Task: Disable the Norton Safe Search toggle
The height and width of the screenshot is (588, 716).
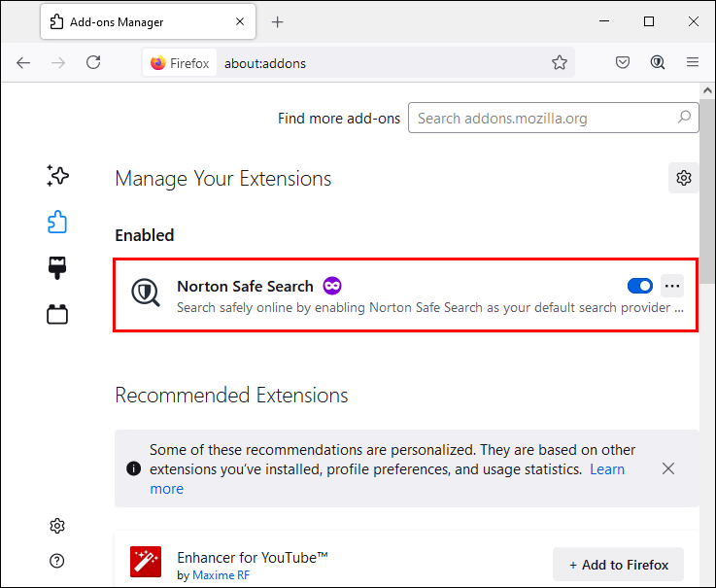Action: click(640, 286)
